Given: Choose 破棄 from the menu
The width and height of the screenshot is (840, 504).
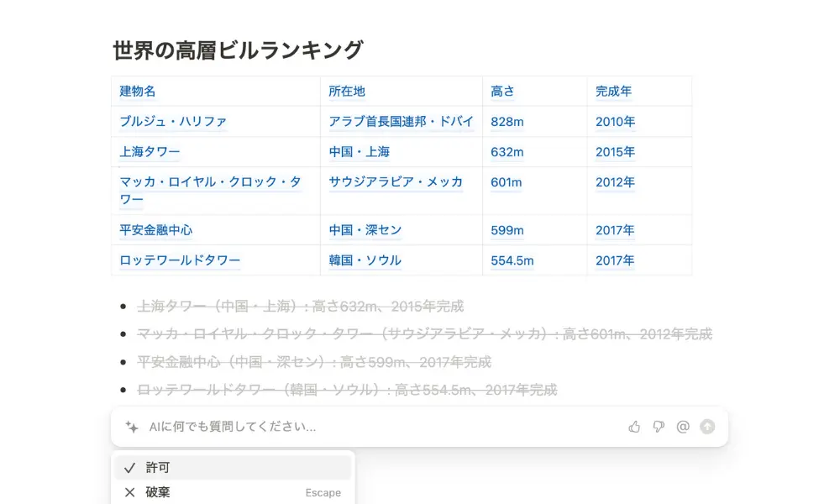Looking at the screenshot, I should [233, 492].
